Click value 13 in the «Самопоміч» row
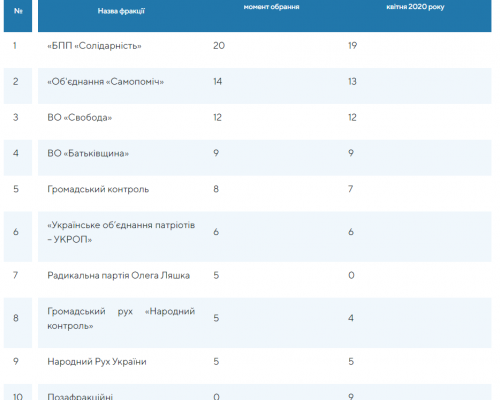Image resolution: width=500 pixels, height=400 pixels. pos(352,82)
